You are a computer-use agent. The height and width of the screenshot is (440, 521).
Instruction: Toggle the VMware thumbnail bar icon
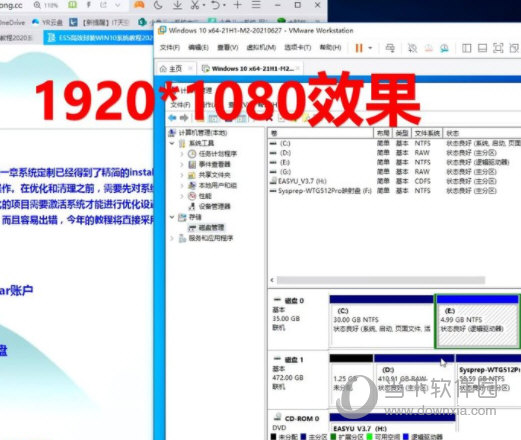pos(482,48)
